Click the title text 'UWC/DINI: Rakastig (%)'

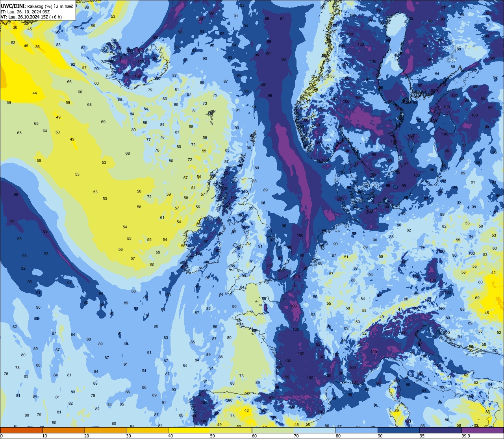26,6
